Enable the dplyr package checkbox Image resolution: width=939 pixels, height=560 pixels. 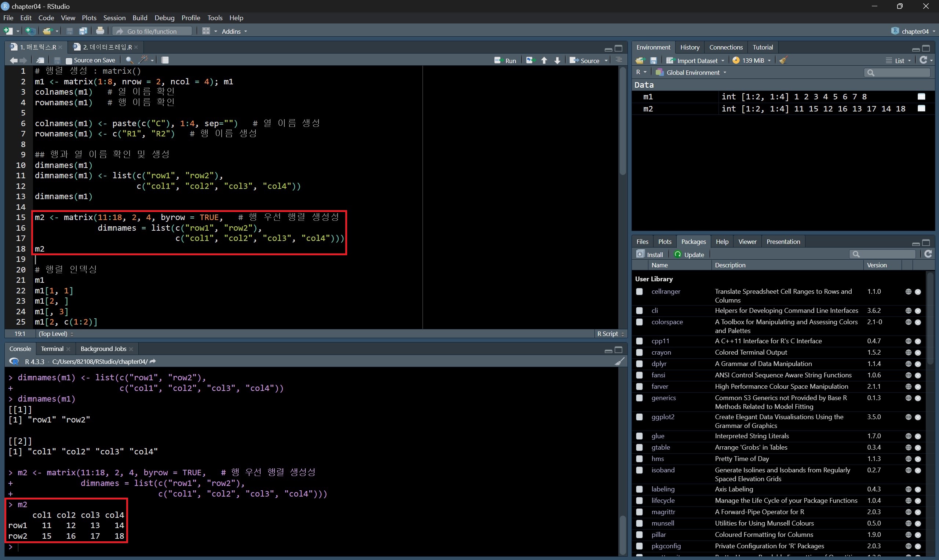point(639,364)
